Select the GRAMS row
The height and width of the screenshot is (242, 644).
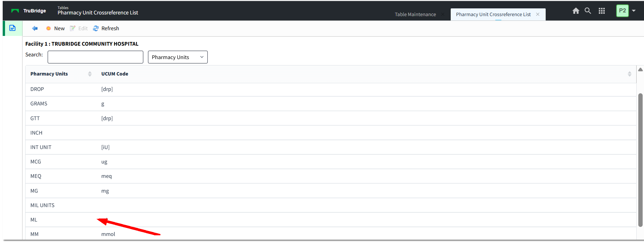point(331,104)
